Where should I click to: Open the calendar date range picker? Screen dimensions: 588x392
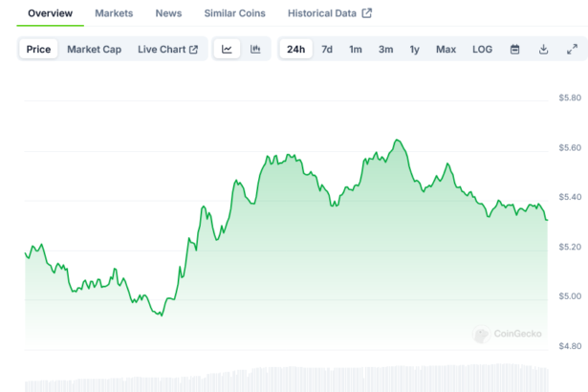click(514, 49)
